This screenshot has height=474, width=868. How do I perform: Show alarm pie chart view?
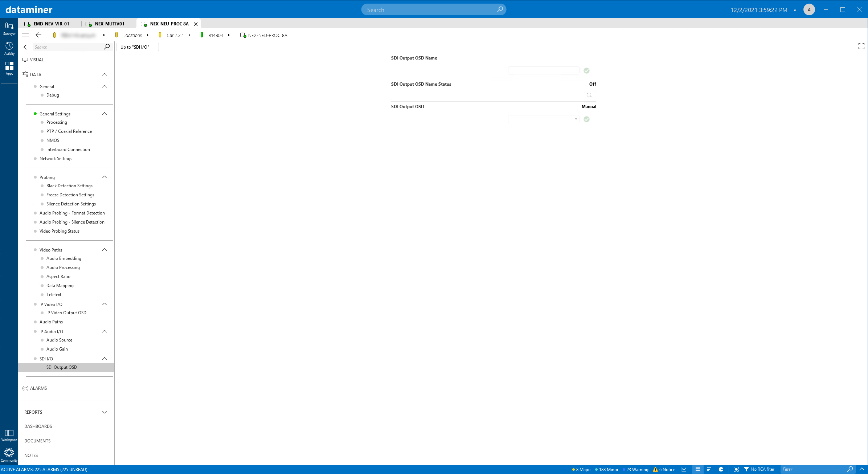point(721,469)
